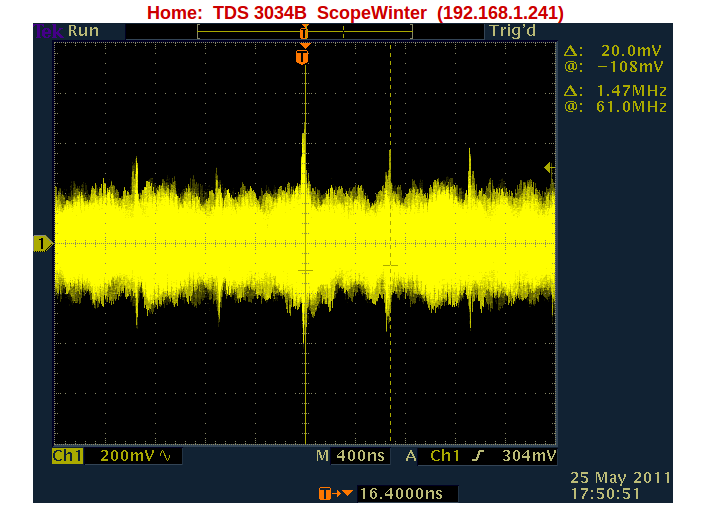Click the orange T arrow delay icon
Image resolution: width=702 pixels, height=511 pixels.
pyautogui.click(x=336, y=494)
